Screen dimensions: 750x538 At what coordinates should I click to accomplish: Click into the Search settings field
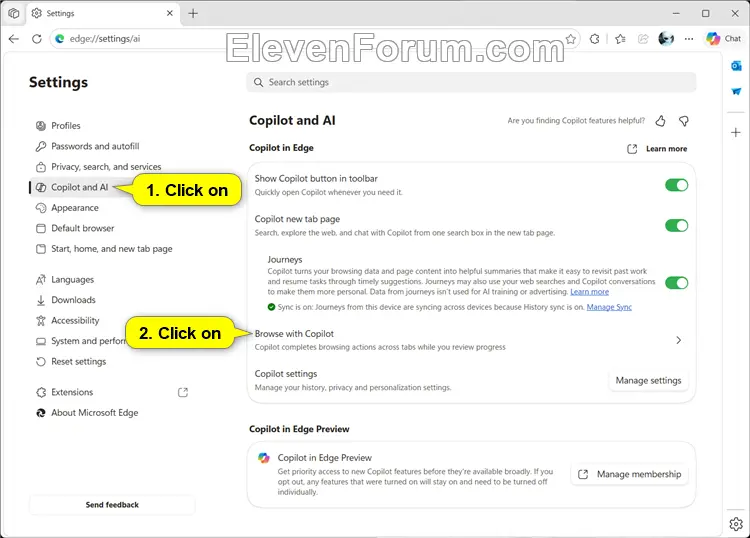pos(471,82)
